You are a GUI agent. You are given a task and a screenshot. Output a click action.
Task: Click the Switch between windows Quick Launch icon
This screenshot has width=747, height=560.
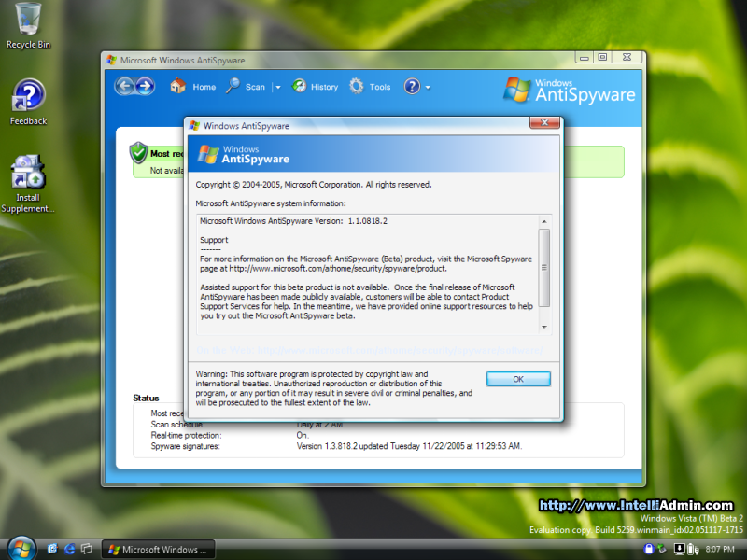(87, 549)
